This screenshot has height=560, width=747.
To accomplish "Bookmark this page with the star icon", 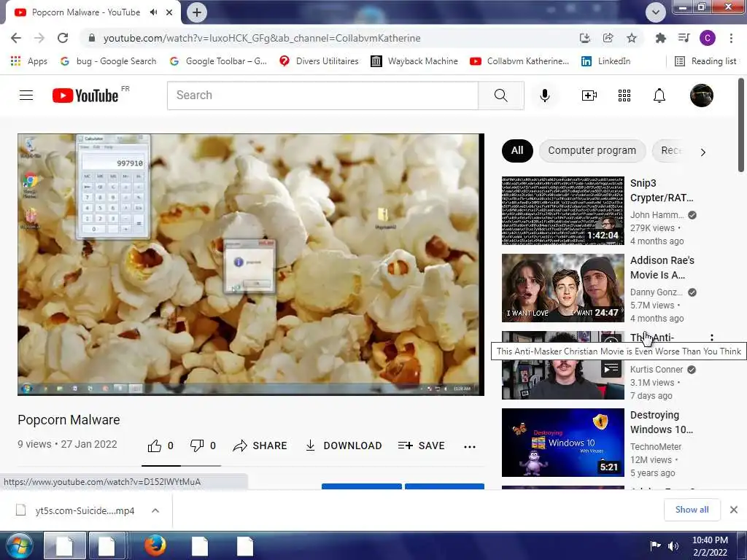I will (x=632, y=38).
